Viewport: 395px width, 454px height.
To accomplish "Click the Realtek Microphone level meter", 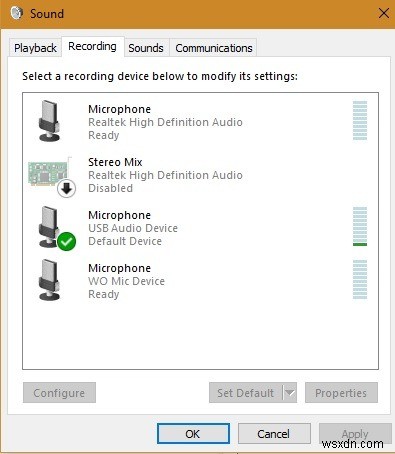I will pyautogui.click(x=360, y=120).
